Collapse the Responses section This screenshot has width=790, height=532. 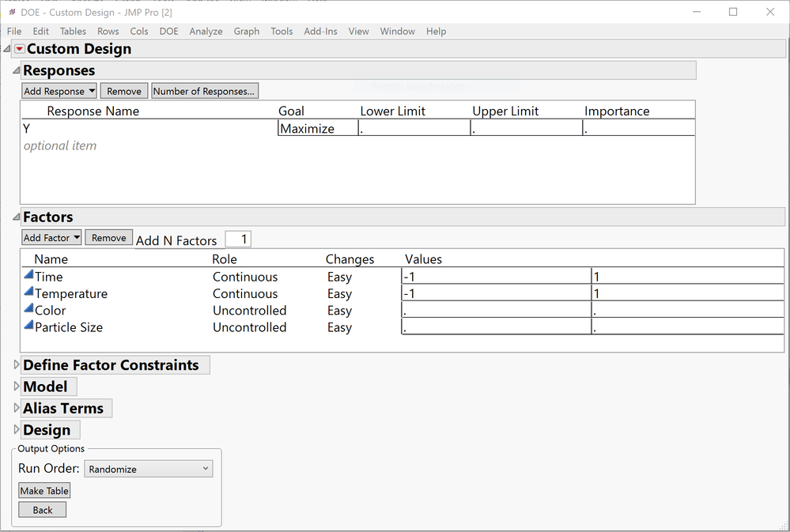(16, 70)
